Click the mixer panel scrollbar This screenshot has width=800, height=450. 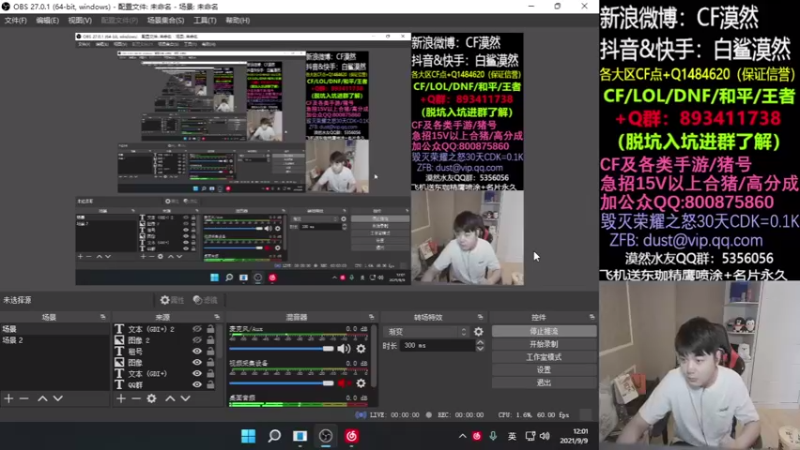coord(374,356)
